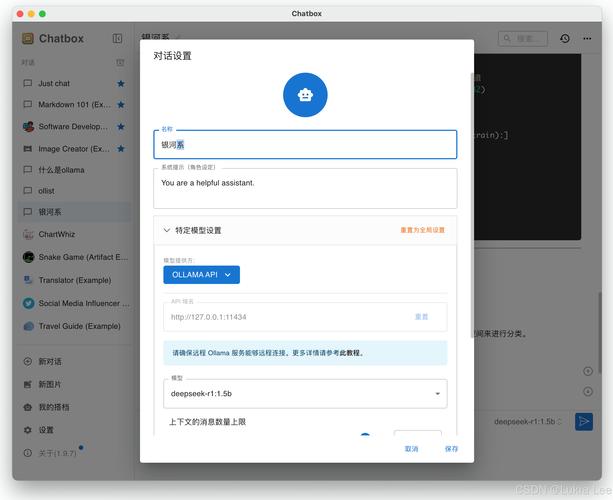Click the archive icon beside 对话 header

pyautogui.click(x=120, y=63)
